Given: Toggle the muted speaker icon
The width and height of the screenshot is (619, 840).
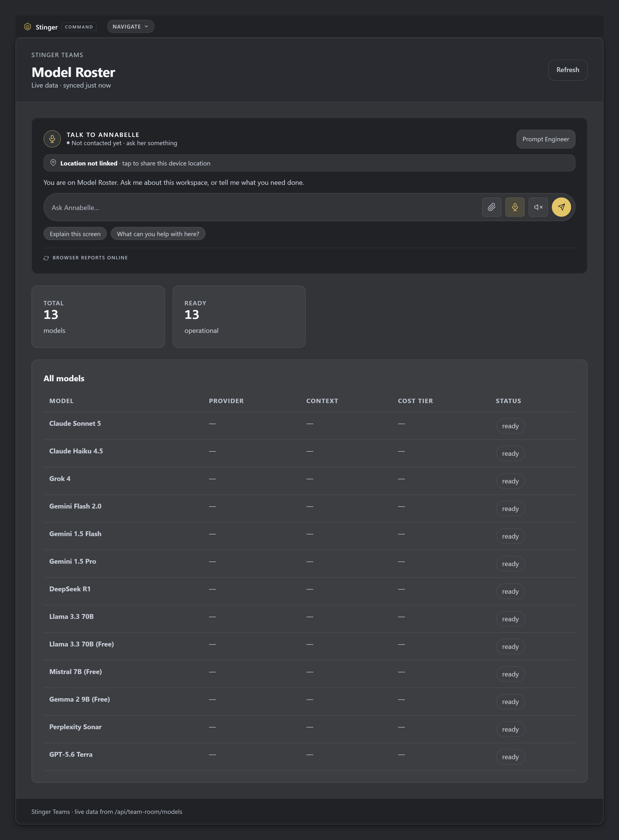Looking at the screenshot, I should [x=538, y=207].
